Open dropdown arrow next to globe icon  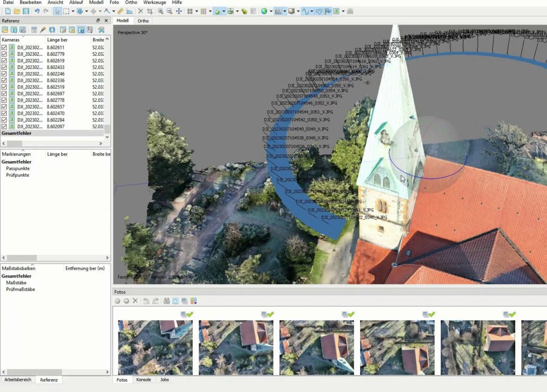pos(271,11)
